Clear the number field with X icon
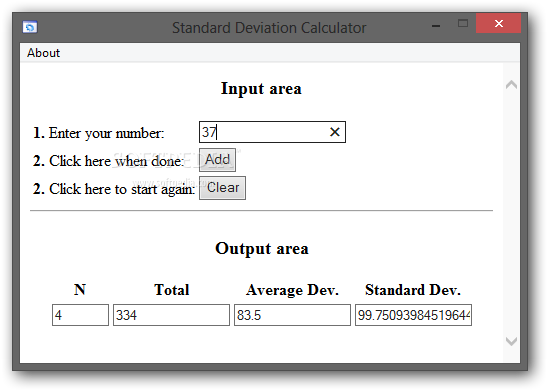548x391 pixels. pos(334,132)
